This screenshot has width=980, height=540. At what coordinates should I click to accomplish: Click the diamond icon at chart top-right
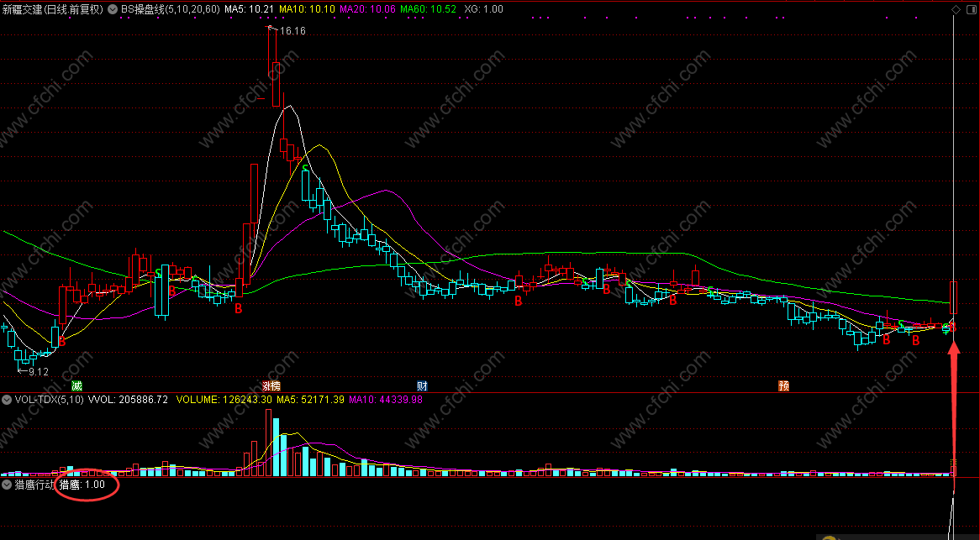coord(956,9)
